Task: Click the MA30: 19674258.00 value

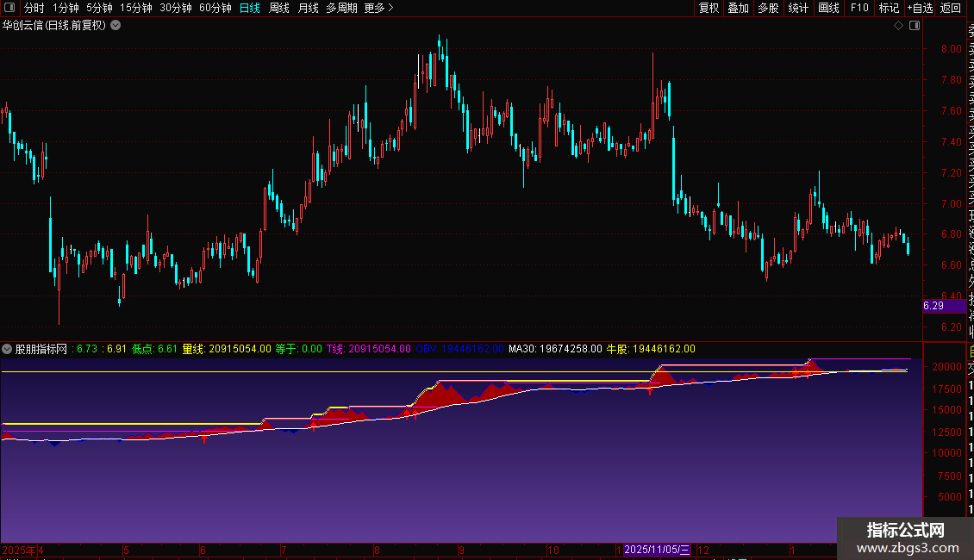Action: 555,349
